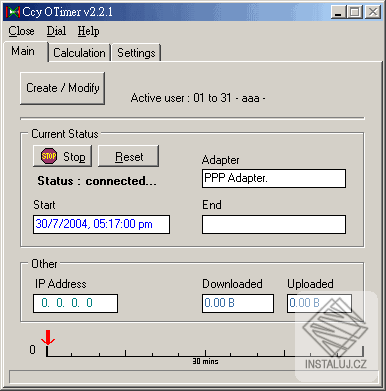386x391 pixels.
Task: Click the Current Status group label
Action: 65,134
